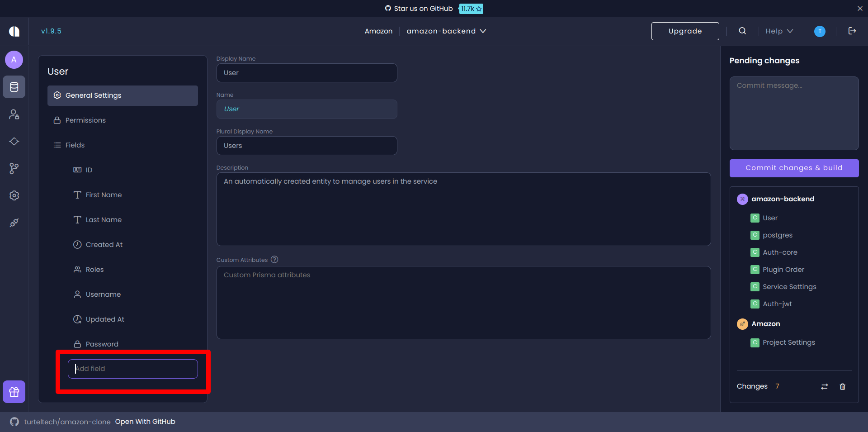Image resolution: width=868 pixels, height=432 pixels.
Task: Open the Modules diamond icon in sidebar
Action: click(x=14, y=141)
